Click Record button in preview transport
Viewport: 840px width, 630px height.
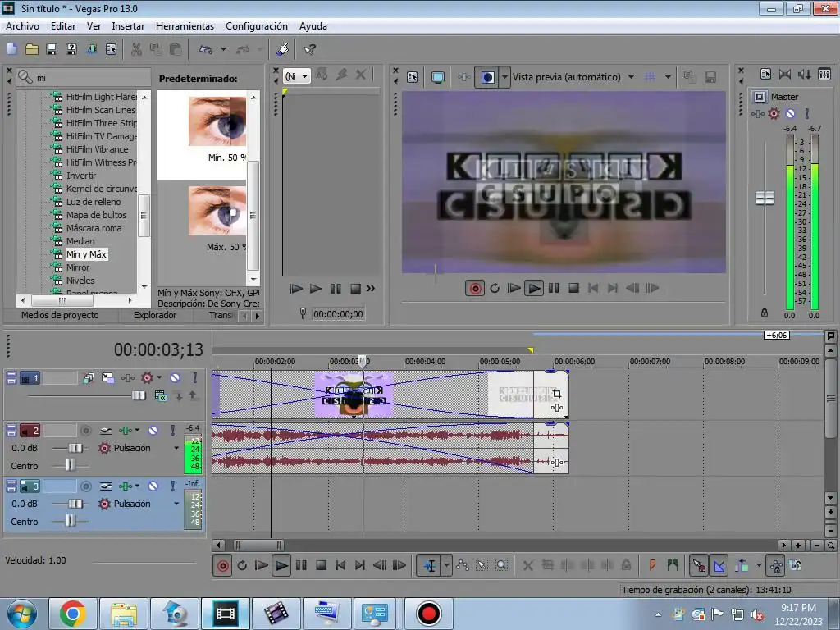[x=475, y=288]
